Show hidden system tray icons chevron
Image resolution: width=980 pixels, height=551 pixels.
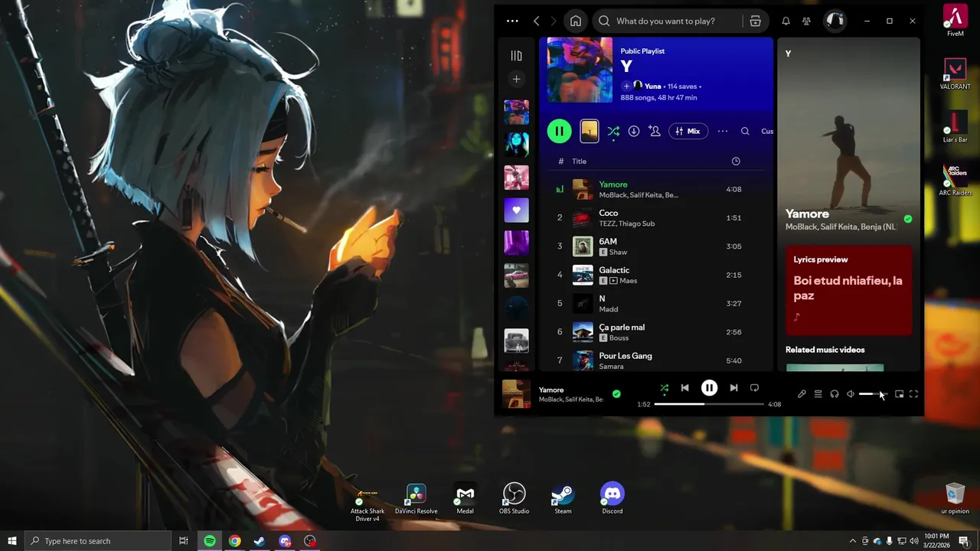[854, 541]
